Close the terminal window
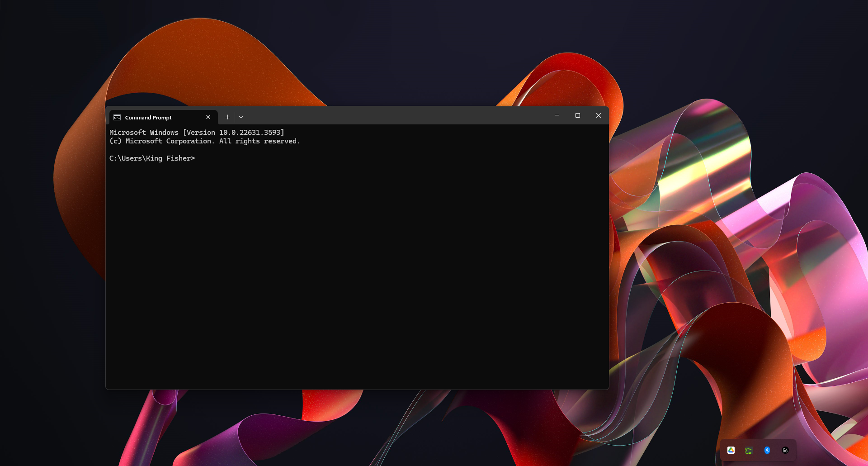The image size is (868, 466). pyautogui.click(x=598, y=115)
